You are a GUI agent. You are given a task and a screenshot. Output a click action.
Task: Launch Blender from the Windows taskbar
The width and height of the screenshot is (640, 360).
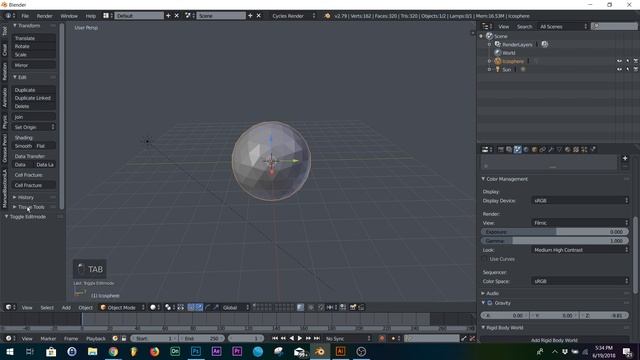pos(320,351)
